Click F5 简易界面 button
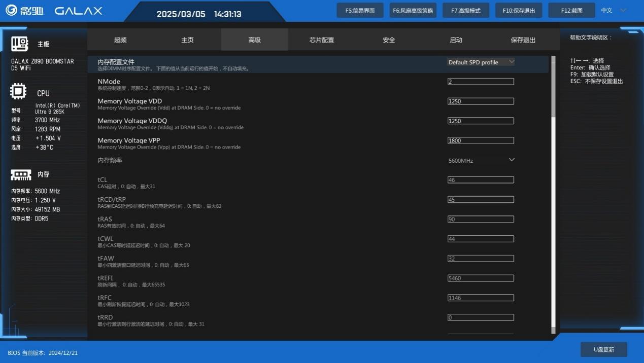This screenshot has height=363, width=644. tap(360, 10)
